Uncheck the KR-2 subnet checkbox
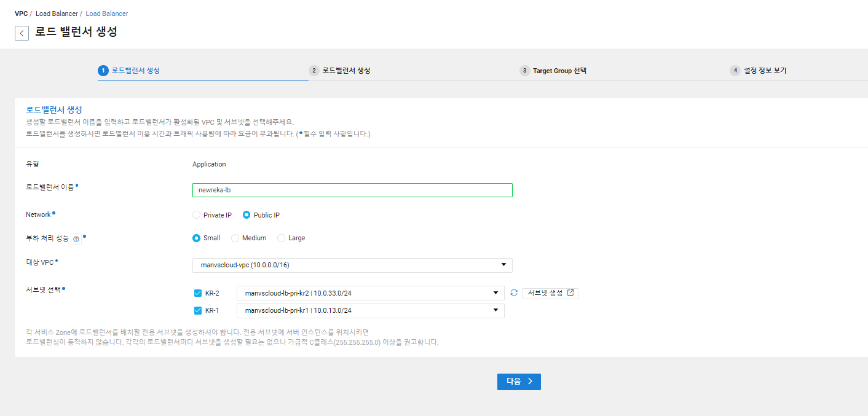Image resolution: width=868 pixels, height=416 pixels. [x=197, y=292]
